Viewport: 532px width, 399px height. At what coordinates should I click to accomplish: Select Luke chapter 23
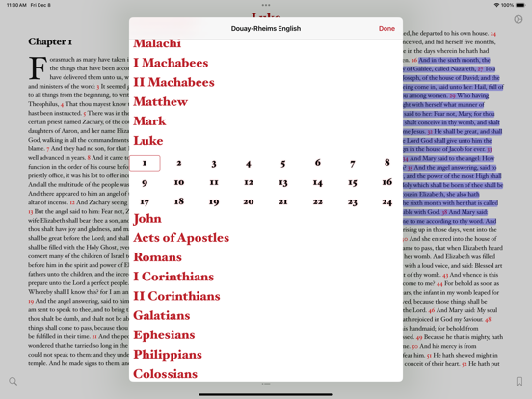click(353, 202)
